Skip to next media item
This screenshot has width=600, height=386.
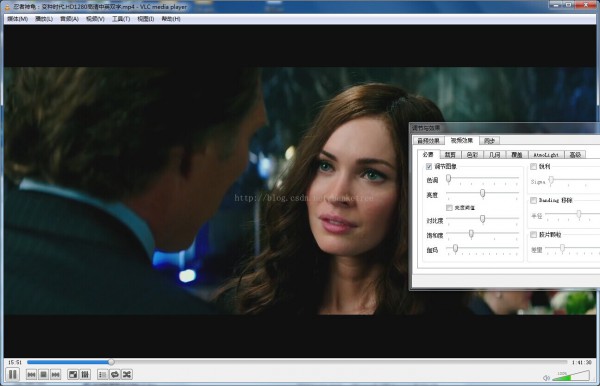click(x=55, y=375)
